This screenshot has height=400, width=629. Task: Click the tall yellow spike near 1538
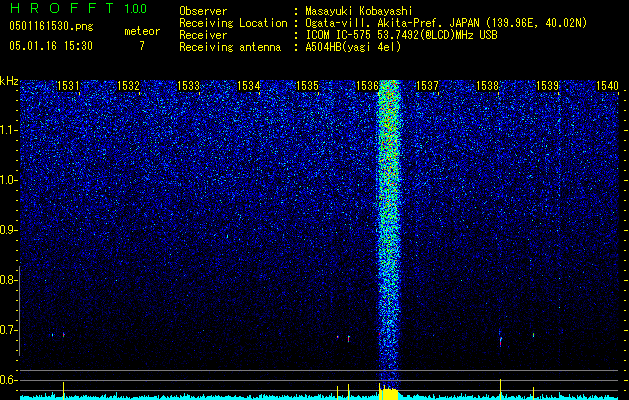(501, 389)
